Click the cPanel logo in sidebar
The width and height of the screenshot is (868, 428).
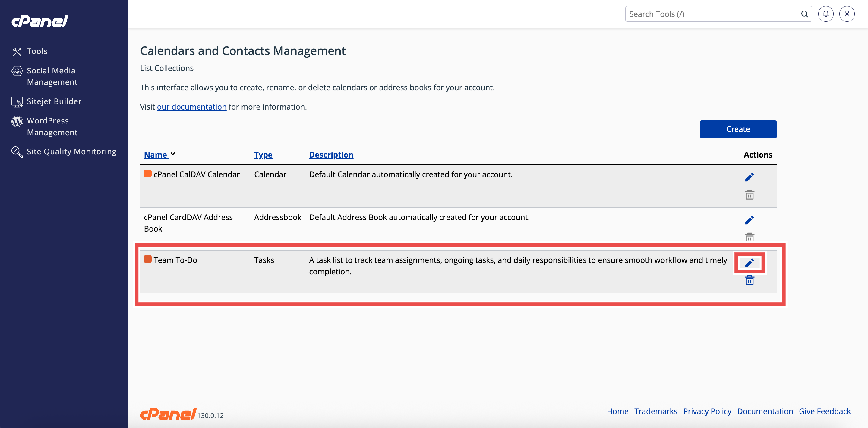[40, 21]
